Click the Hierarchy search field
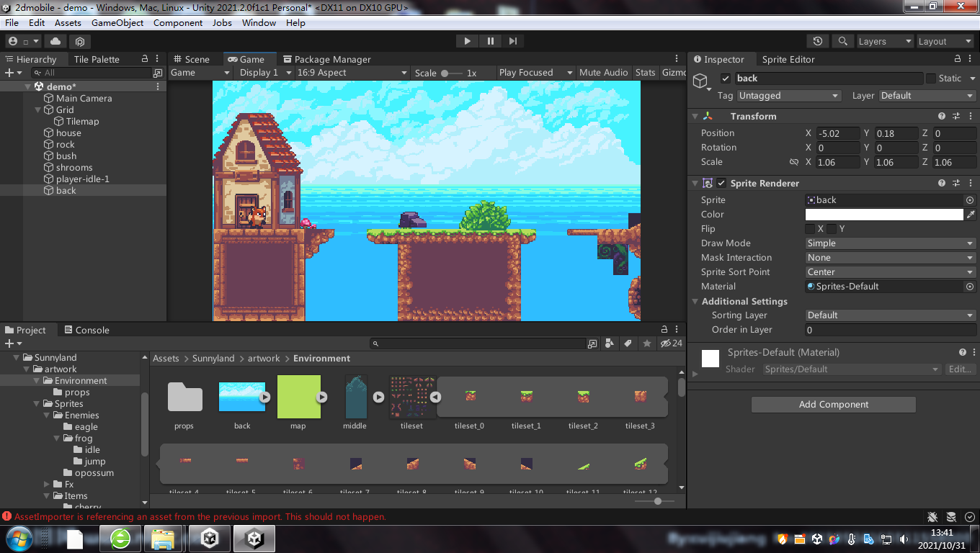The image size is (980, 553). coord(92,73)
